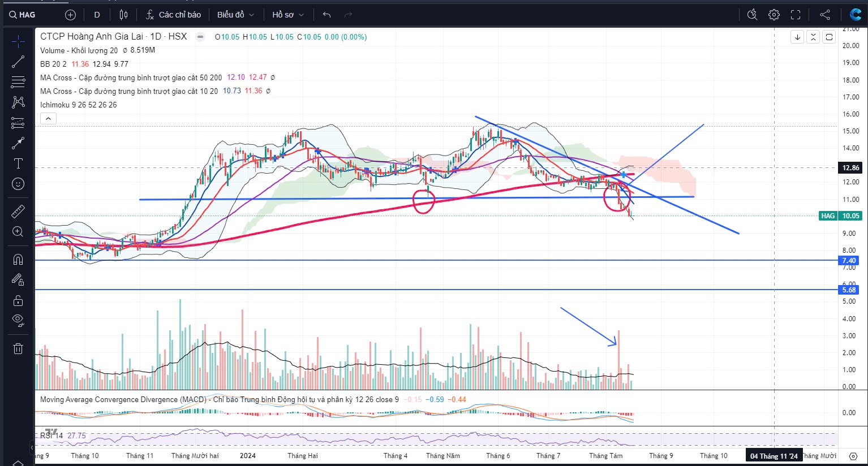The width and height of the screenshot is (868, 466).
Task: Open the candlestick chart type menu
Action: 123,15
